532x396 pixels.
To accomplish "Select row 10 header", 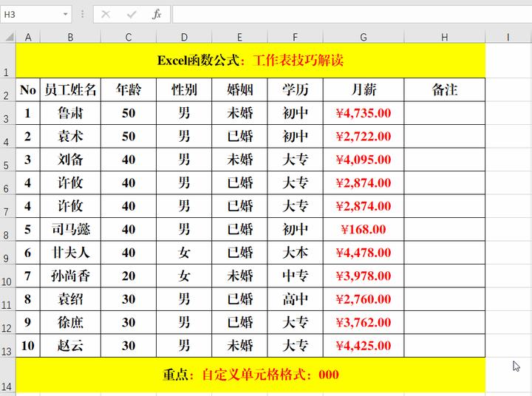I will [7, 276].
